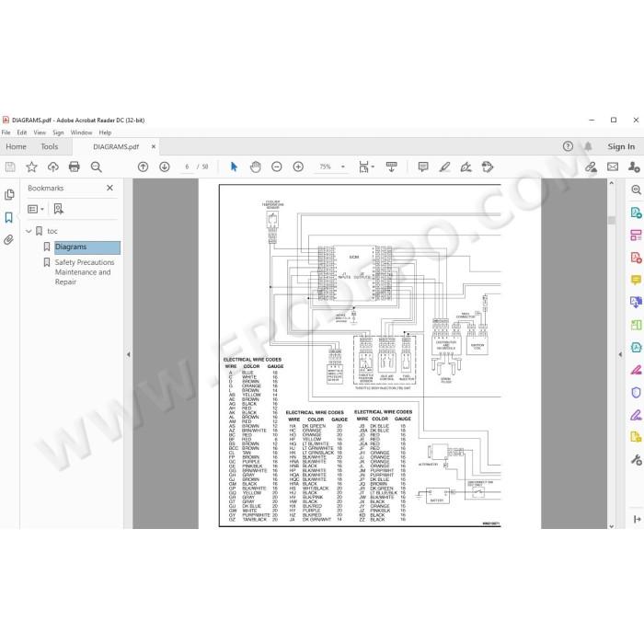Open page thumbnails panel
The height and width of the screenshot is (644, 644).
coord(9,195)
